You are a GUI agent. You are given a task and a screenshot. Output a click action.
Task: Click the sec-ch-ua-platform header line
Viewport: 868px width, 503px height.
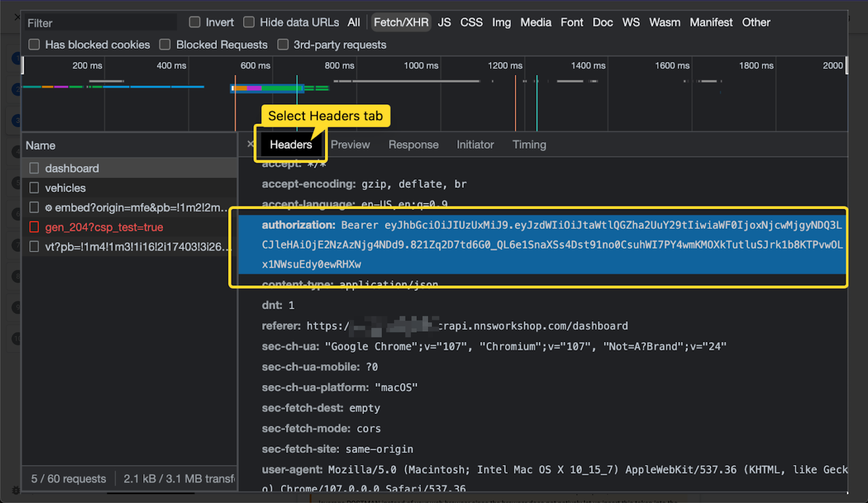coord(340,387)
